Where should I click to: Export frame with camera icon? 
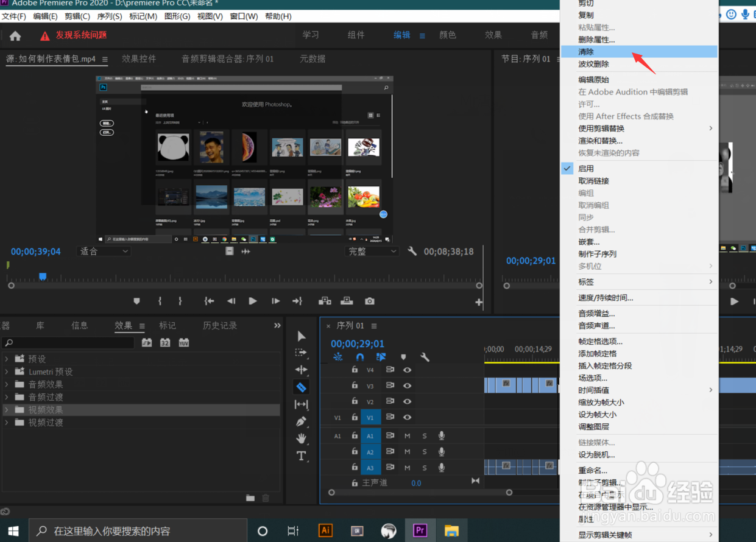[369, 301]
